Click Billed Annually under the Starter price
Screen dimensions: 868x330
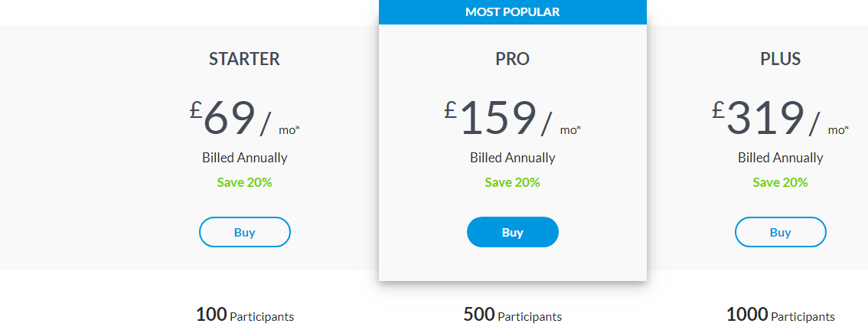245,158
